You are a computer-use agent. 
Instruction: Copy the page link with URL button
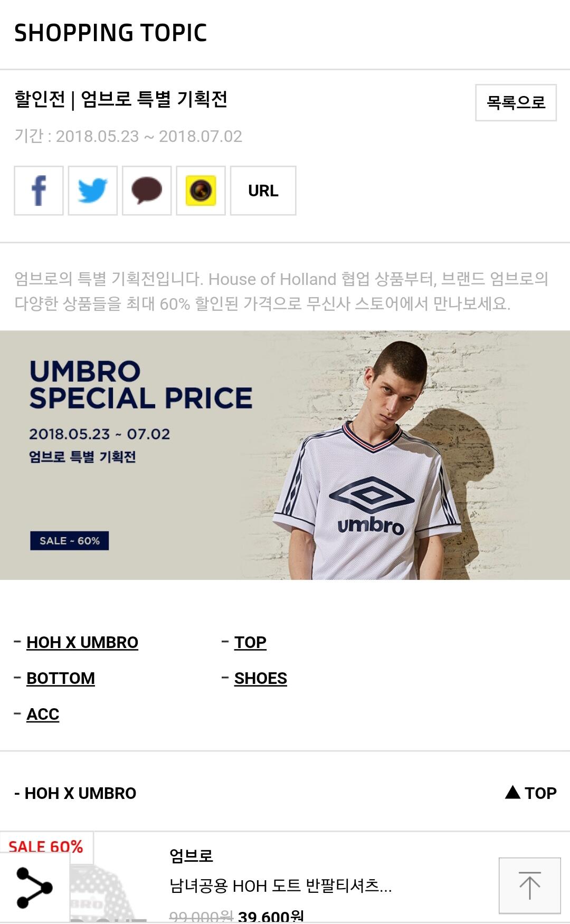pyautogui.click(x=263, y=190)
